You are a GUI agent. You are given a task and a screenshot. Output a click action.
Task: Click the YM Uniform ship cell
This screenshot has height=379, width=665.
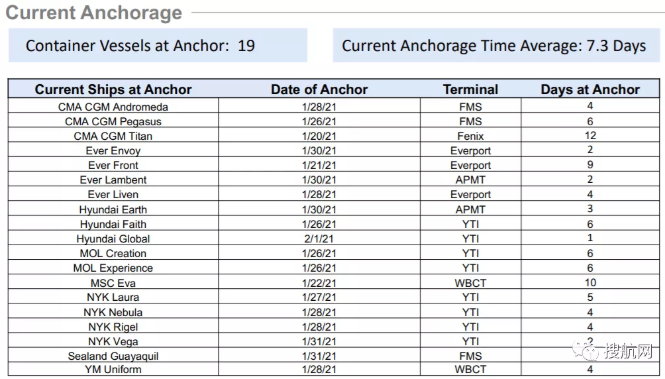(x=113, y=369)
